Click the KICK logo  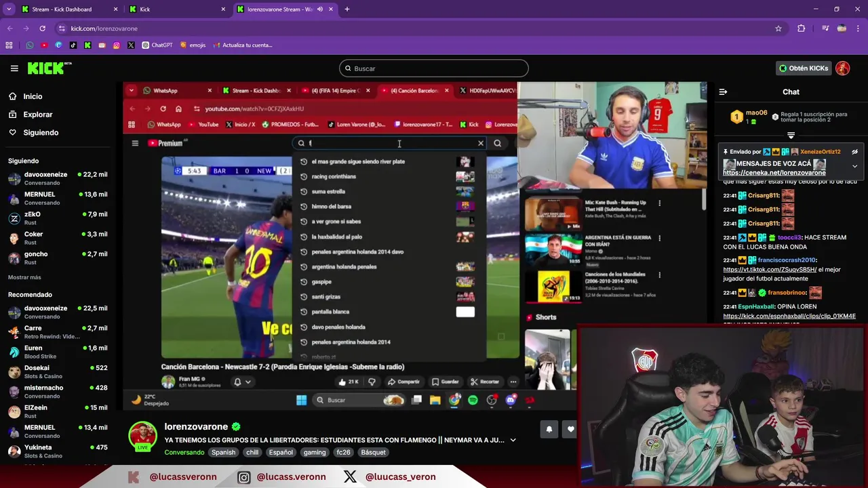pyautogui.click(x=49, y=68)
